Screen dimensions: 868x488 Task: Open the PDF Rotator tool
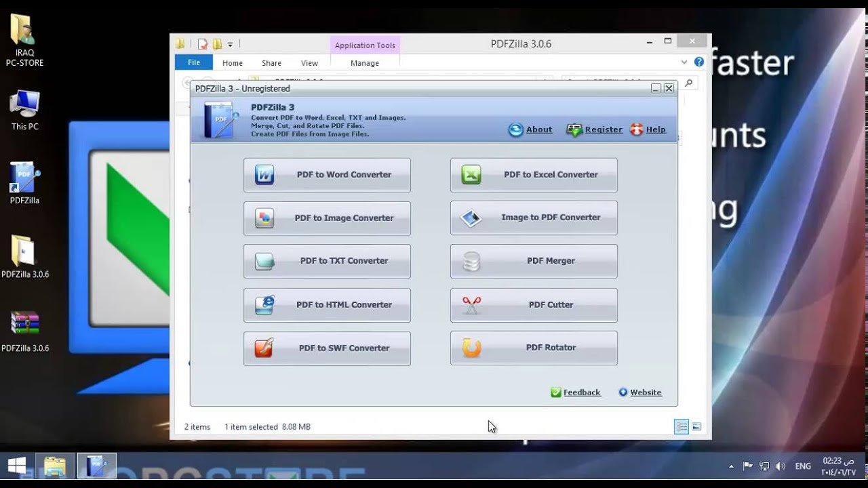click(534, 348)
